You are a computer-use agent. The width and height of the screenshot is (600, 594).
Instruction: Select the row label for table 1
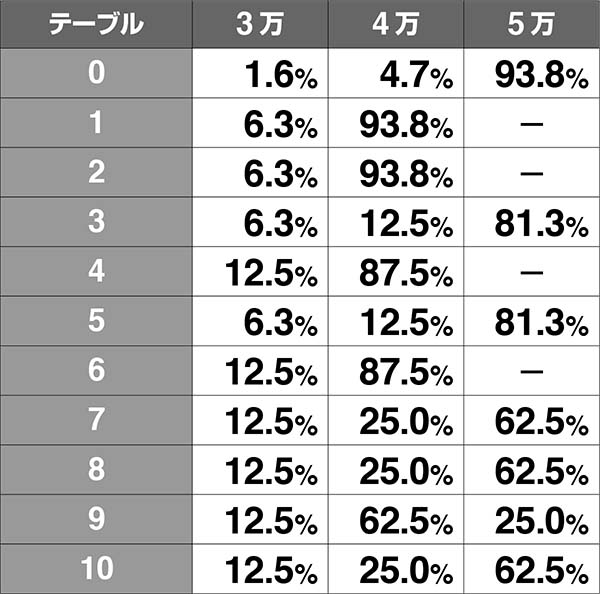(x=96, y=123)
